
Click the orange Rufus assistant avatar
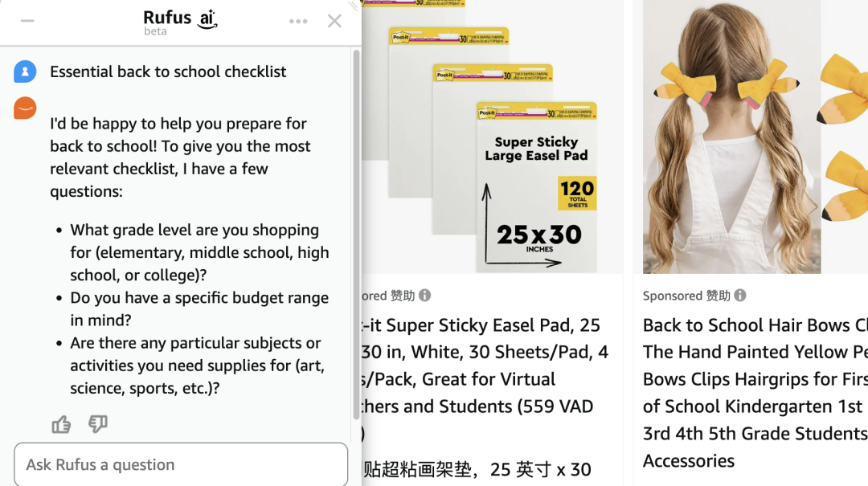pos(25,108)
